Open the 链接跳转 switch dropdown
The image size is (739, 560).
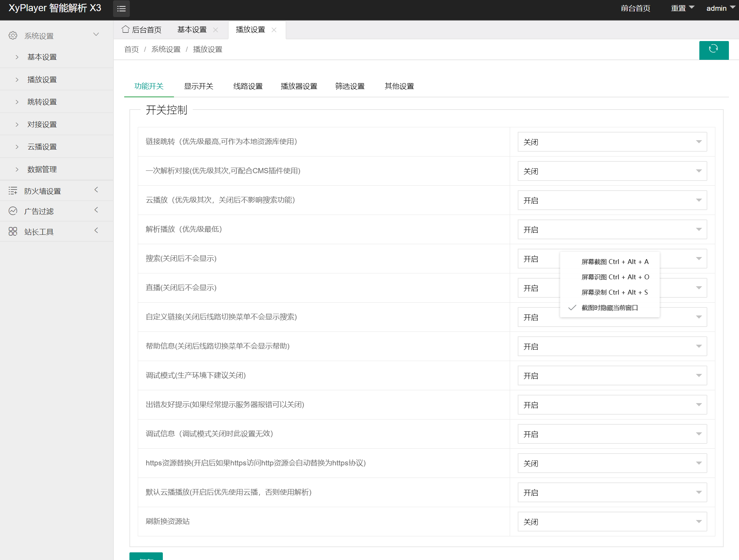[x=612, y=142]
